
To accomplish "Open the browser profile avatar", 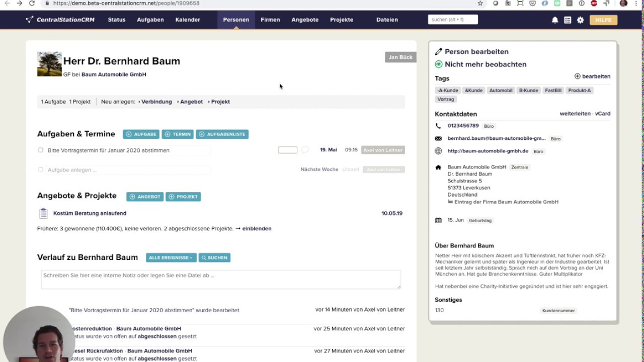I will click(623, 3).
